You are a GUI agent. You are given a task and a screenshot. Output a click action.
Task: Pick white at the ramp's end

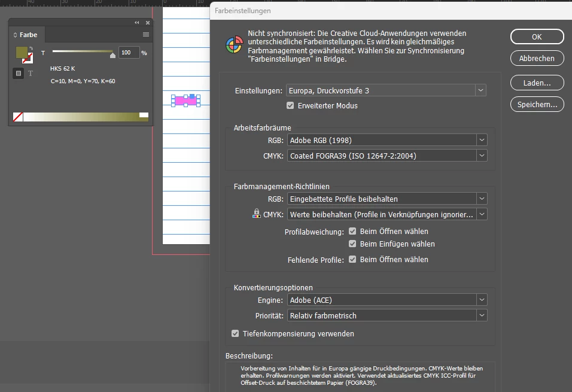coord(144,115)
